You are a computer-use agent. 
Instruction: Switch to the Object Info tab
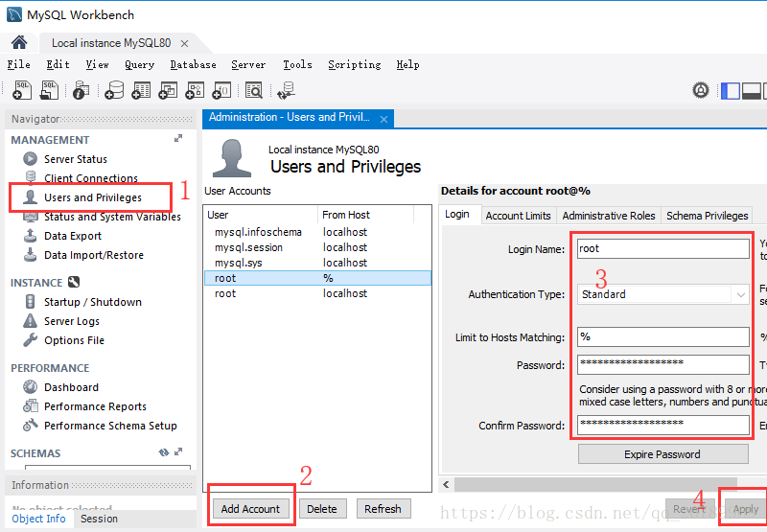coord(39,519)
